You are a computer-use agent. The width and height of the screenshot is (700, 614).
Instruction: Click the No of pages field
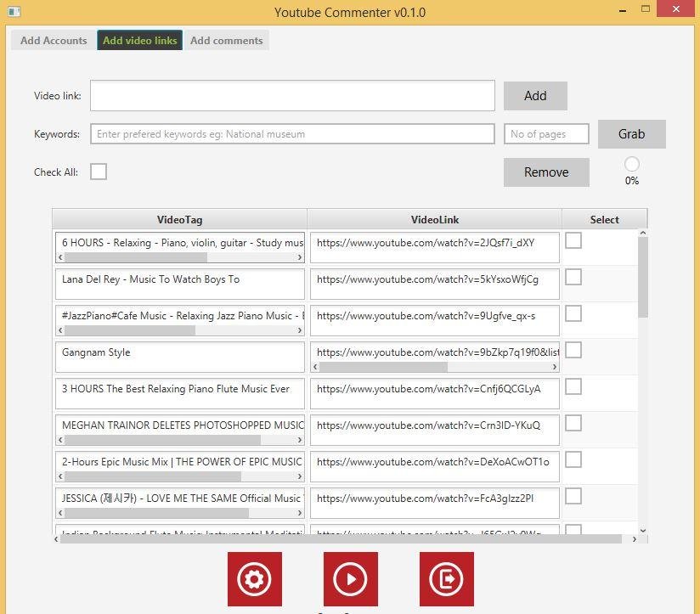tap(546, 134)
